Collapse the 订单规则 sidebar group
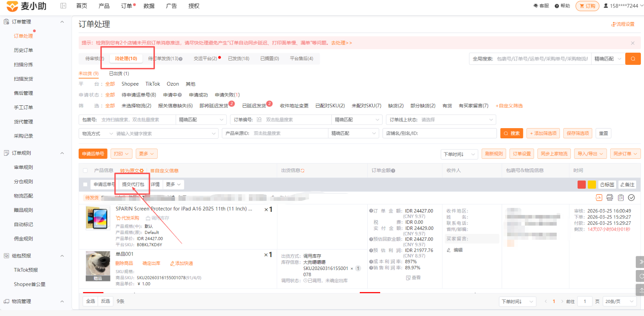Viewport: 644px width, 316px height. (62, 153)
